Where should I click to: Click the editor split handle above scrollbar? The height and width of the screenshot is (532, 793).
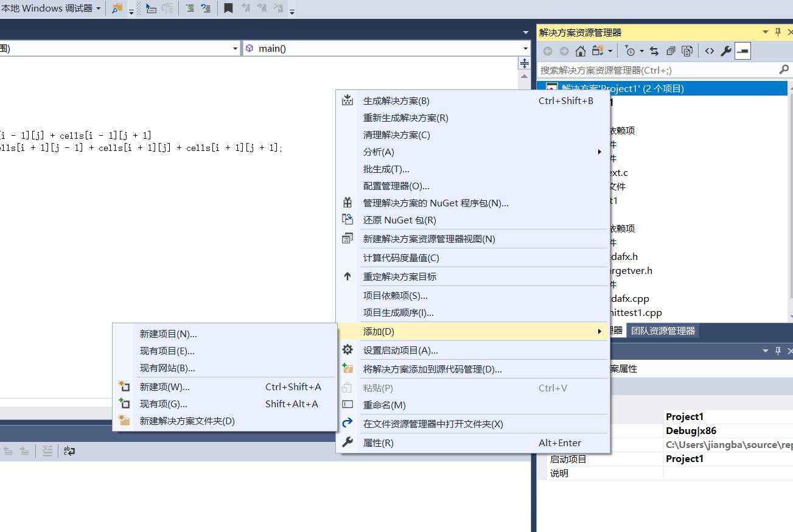point(524,63)
